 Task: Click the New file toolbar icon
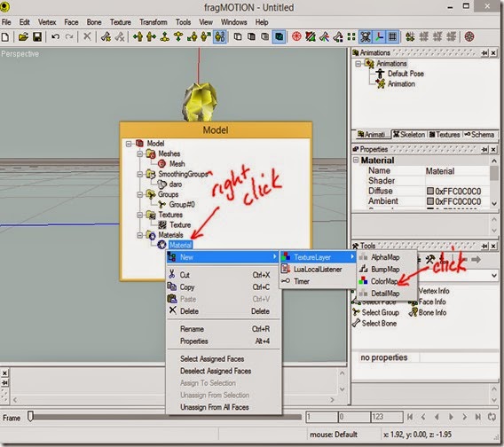coord(5,37)
